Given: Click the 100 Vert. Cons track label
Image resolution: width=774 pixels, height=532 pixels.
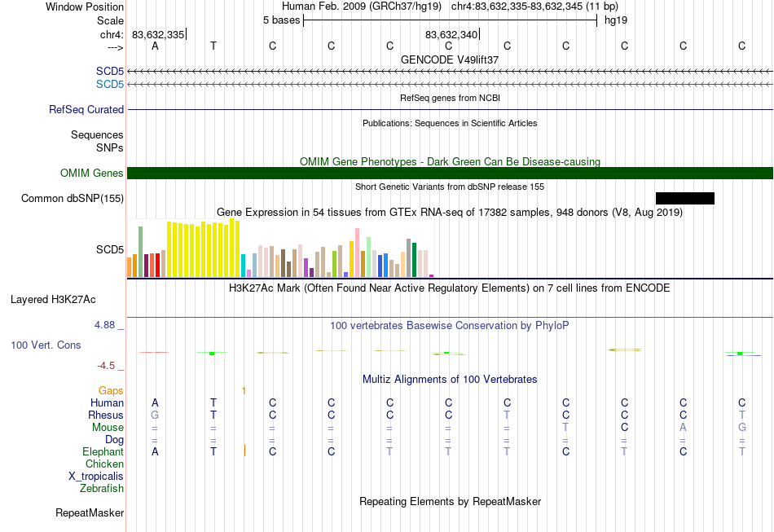Looking at the screenshot, I should [46, 345].
